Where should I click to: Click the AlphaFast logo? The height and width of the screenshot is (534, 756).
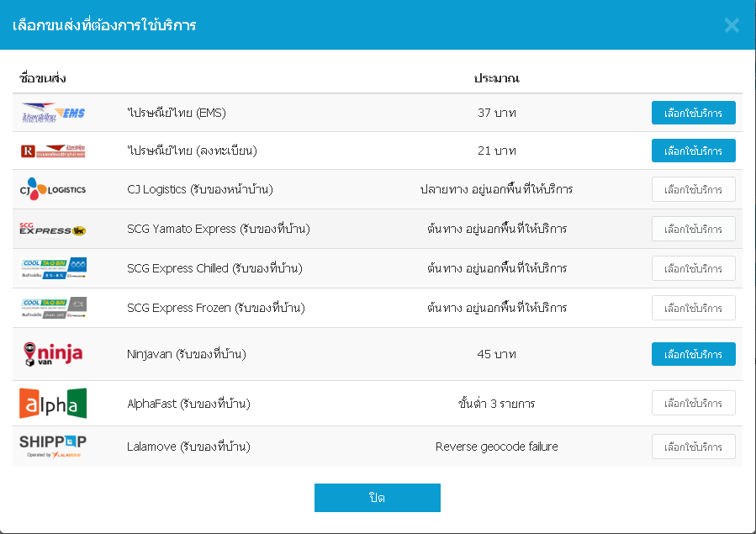pyautogui.click(x=53, y=404)
